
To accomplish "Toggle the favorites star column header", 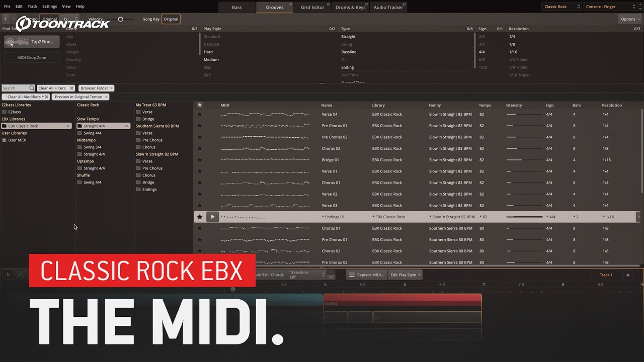I will (x=200, y=105).
